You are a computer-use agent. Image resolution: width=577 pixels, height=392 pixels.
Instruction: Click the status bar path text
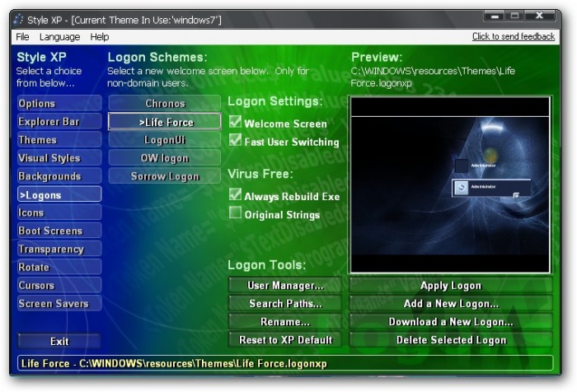click(174, 364)
